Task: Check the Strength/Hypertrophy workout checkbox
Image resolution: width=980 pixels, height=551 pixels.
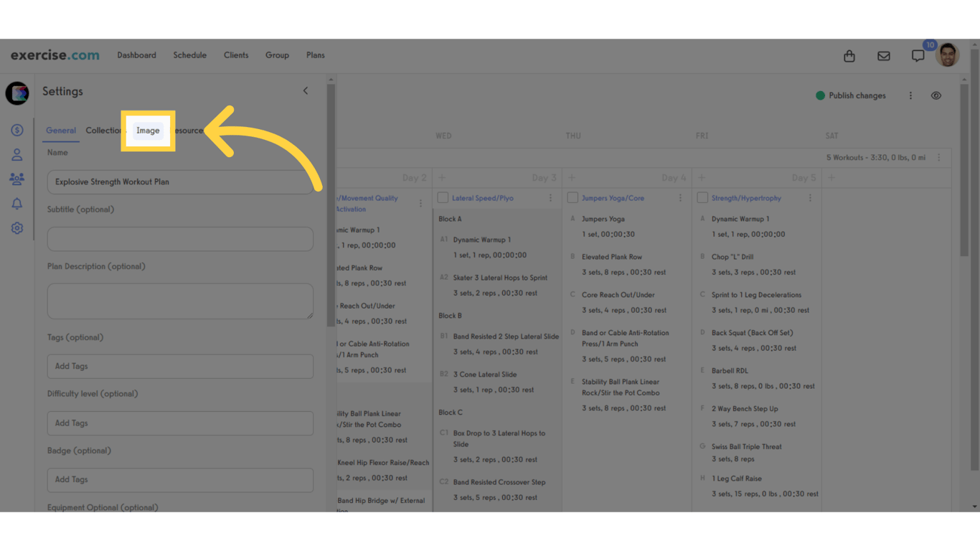Action: 702,197
